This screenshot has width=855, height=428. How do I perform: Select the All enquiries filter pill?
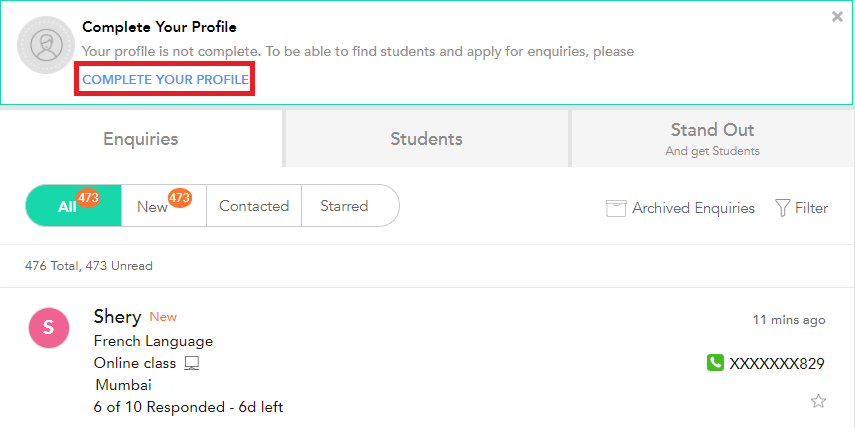[x=67, y=207]
